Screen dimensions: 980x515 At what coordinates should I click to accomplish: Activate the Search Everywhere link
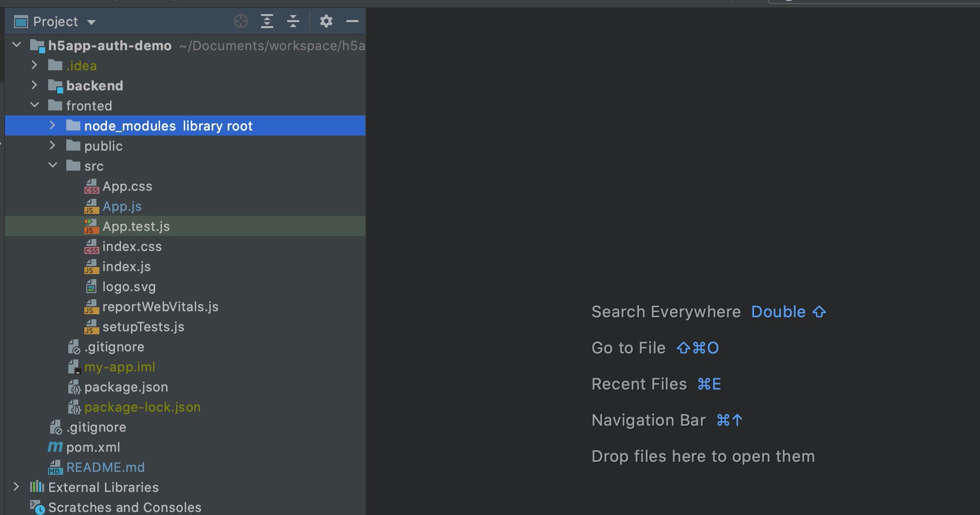click(666, 311)
